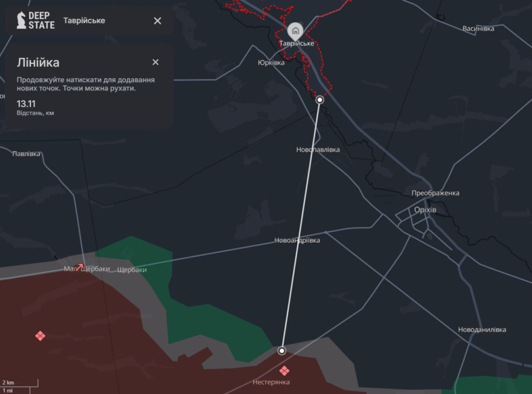Close the Лінійка ruler panel

(155, 62)
